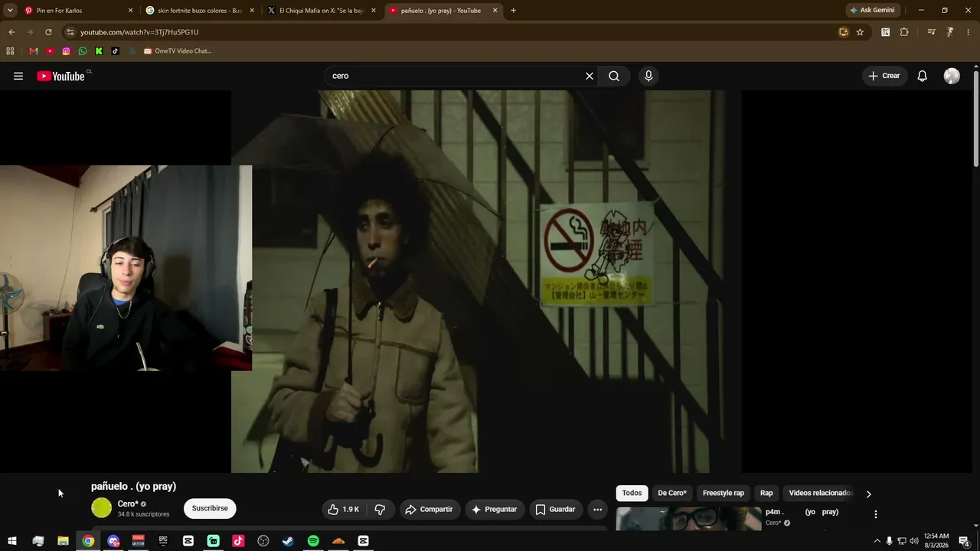Click the video player to pause

pyautogui.click(x=486, y=281)
